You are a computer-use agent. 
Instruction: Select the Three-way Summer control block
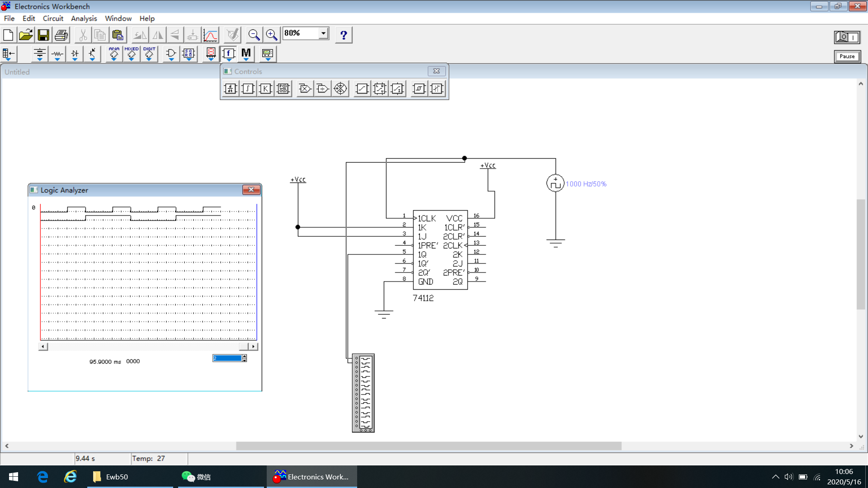[340, 89]
